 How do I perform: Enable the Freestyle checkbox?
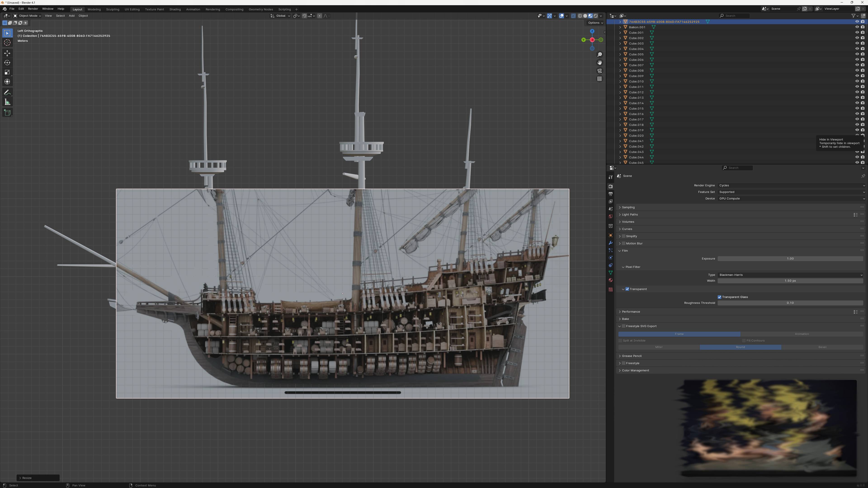coord(624,363)
